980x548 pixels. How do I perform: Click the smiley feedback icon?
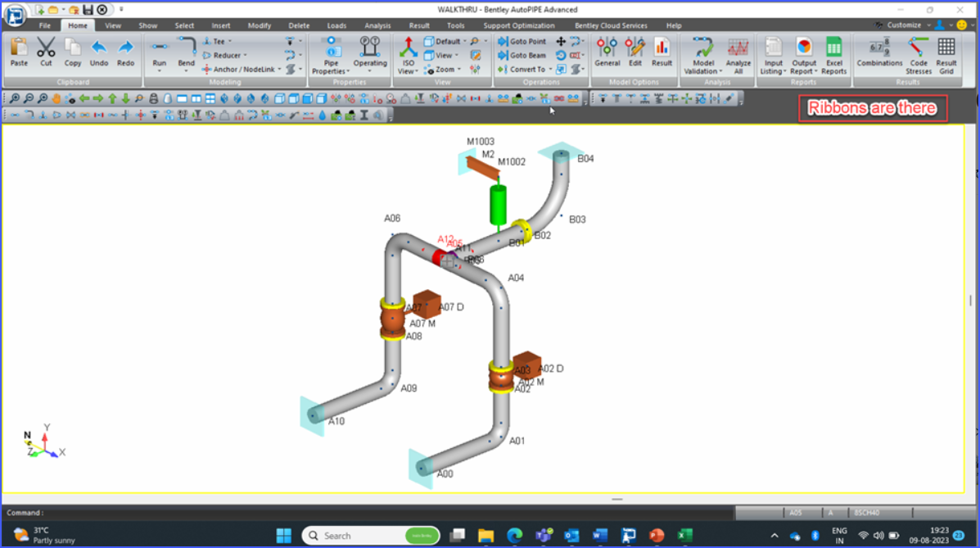[962, 25]
